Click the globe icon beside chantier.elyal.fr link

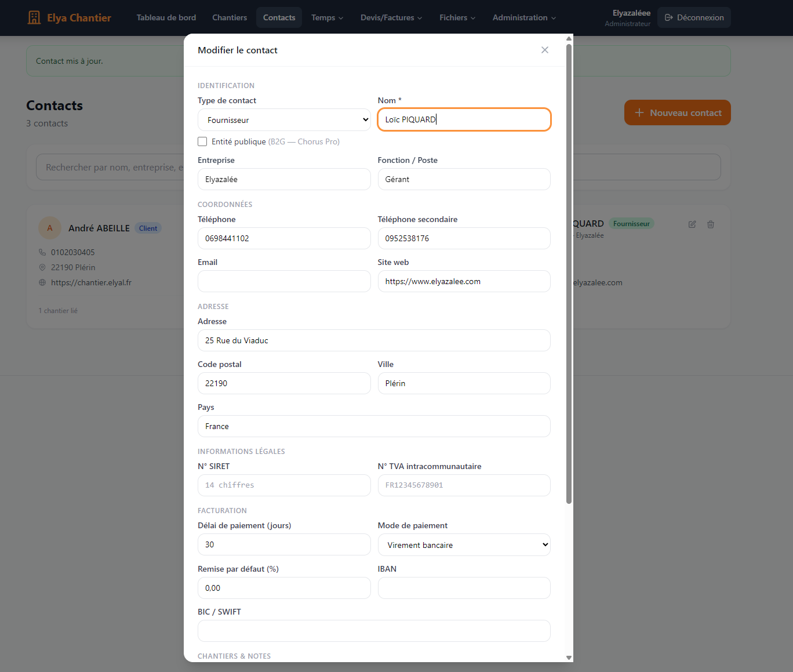pyautogui.click(x=42, y=282)
